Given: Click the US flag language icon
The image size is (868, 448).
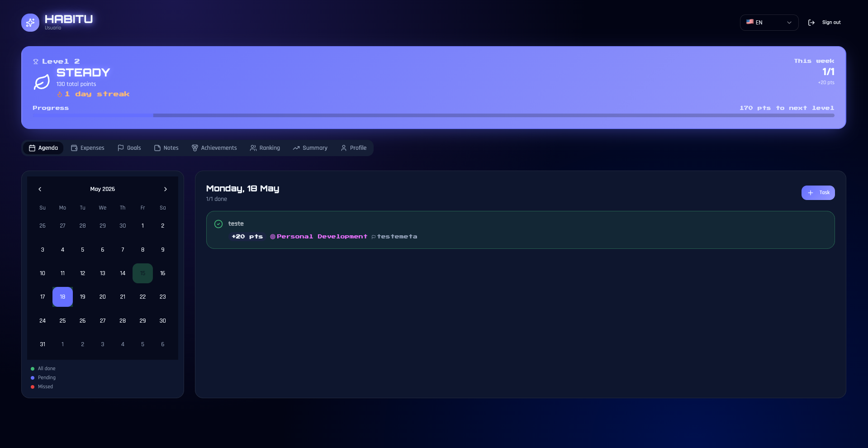Looking at the screenshot, I should click(750, 22).
